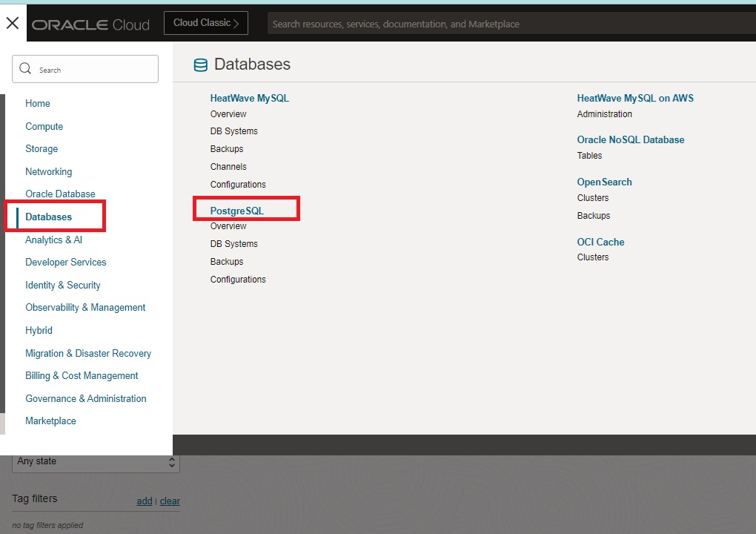Focus the top resource search bar
This screenshot has height=534, width=756.
coord(511,24)
